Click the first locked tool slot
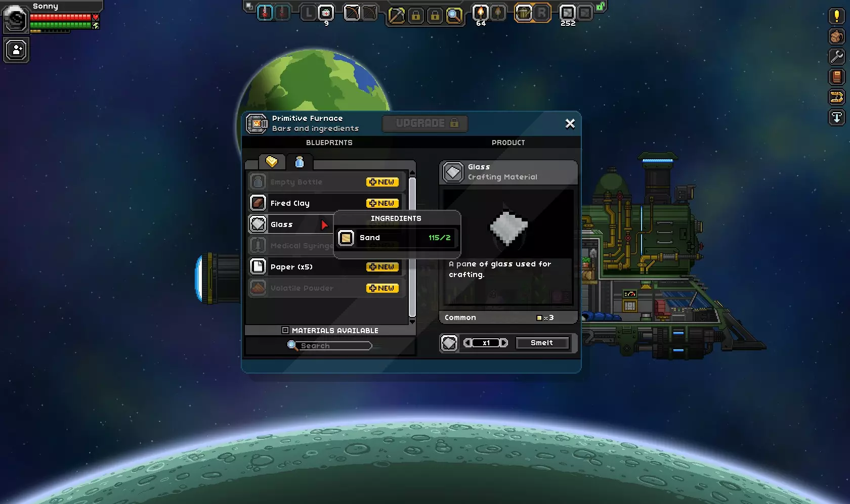 [415, 16]
